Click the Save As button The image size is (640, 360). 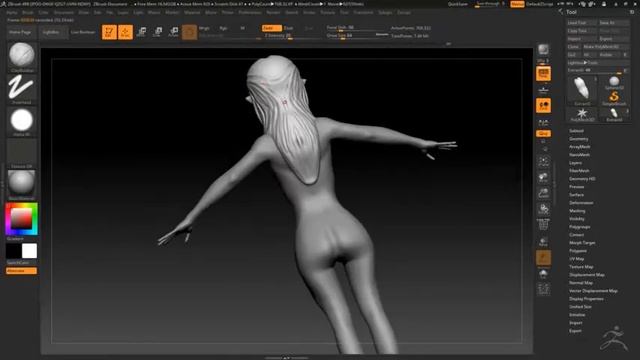point(613,23)
